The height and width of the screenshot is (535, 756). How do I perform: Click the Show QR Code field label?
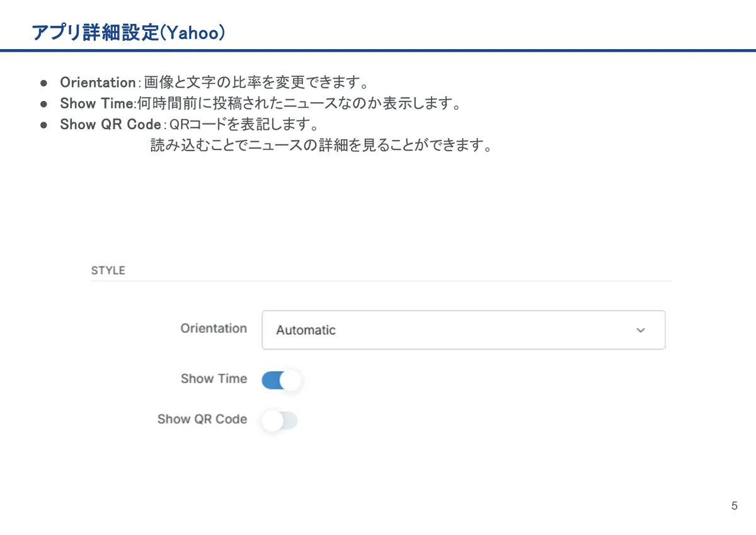202,419
